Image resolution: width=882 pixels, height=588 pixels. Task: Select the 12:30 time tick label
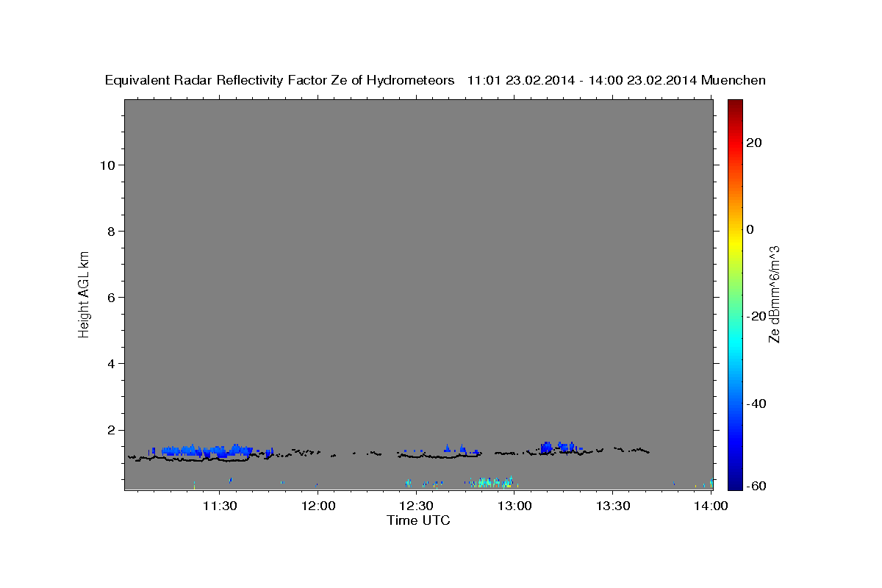point(416,506)
